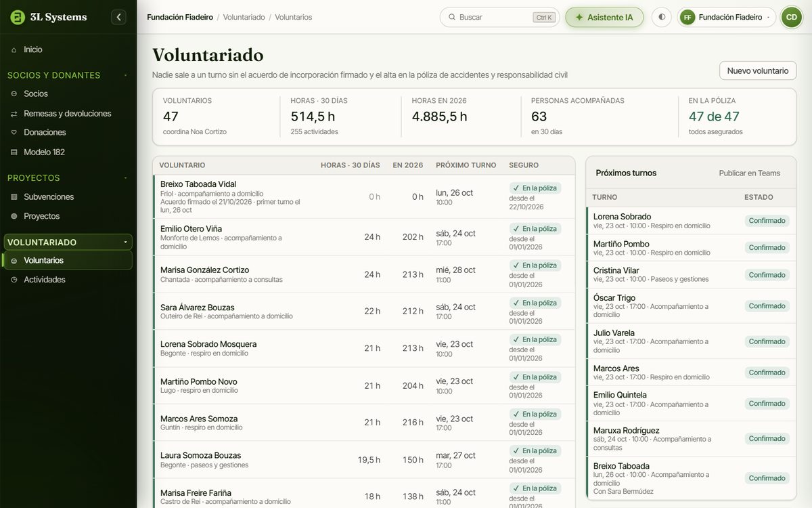
Task: Open Inicio in the sidebar
Action: (x=68, y=49)
